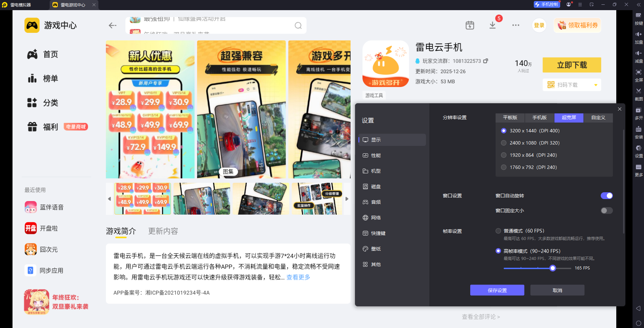Click the 手机控制 button in title bar
Screen dimensions: 644x328
[x=547, y=4]
